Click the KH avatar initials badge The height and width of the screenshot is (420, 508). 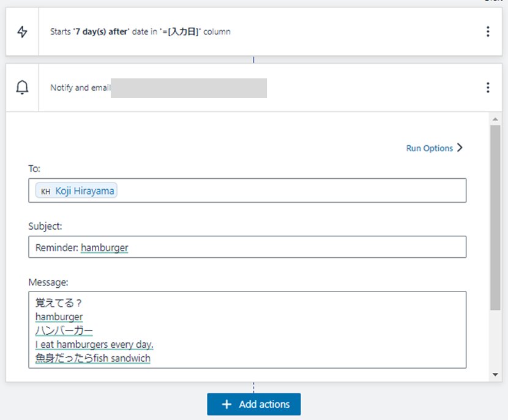click(x=45, y=191)
